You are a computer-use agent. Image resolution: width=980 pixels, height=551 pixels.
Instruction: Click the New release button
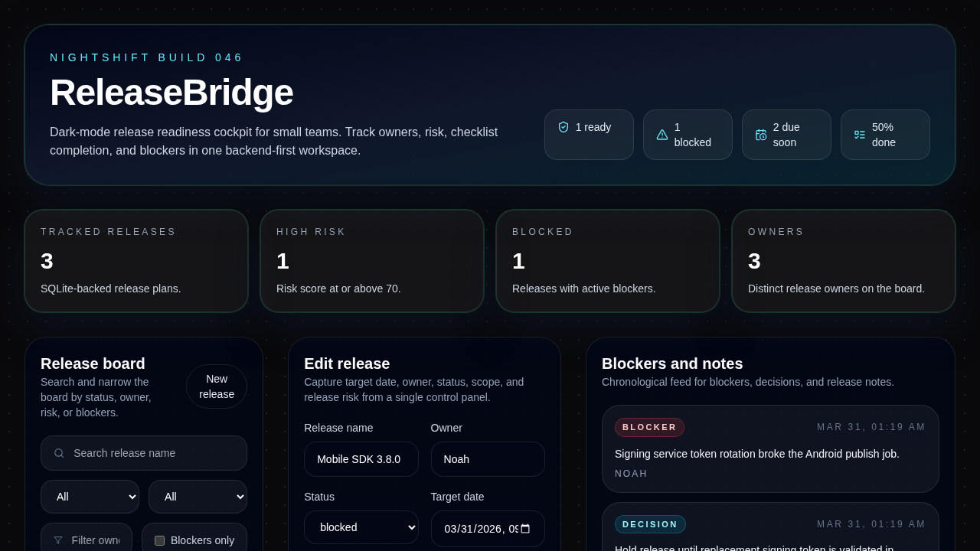217,386
